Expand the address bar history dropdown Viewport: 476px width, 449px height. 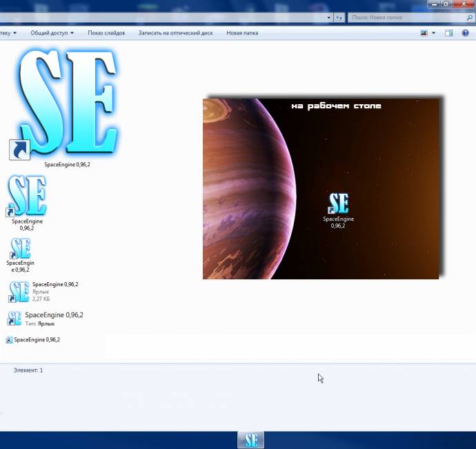pos(329,18)
